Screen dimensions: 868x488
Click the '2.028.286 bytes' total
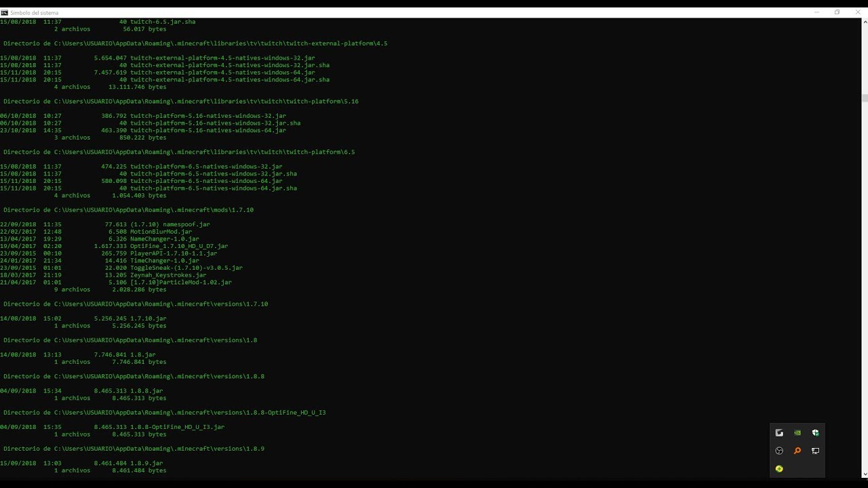[x=140, y=289]
